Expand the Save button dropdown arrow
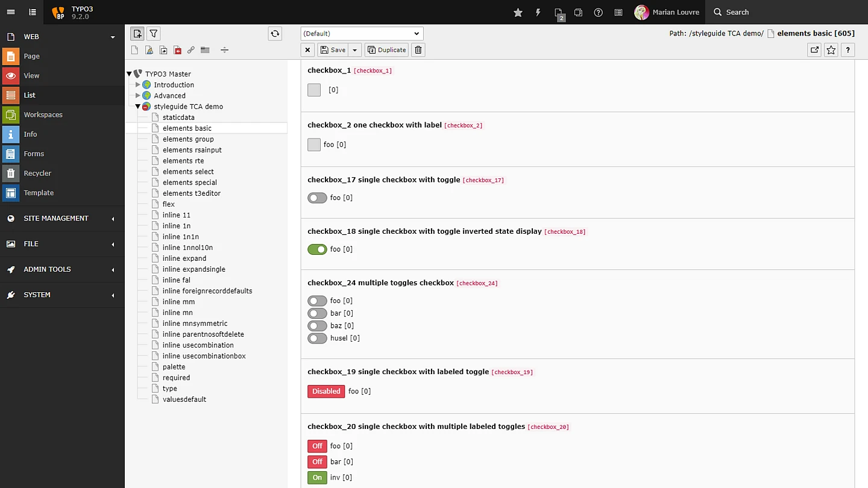This screenshot has width=868, height=488. pyautogui.click(x=355, y=50)
